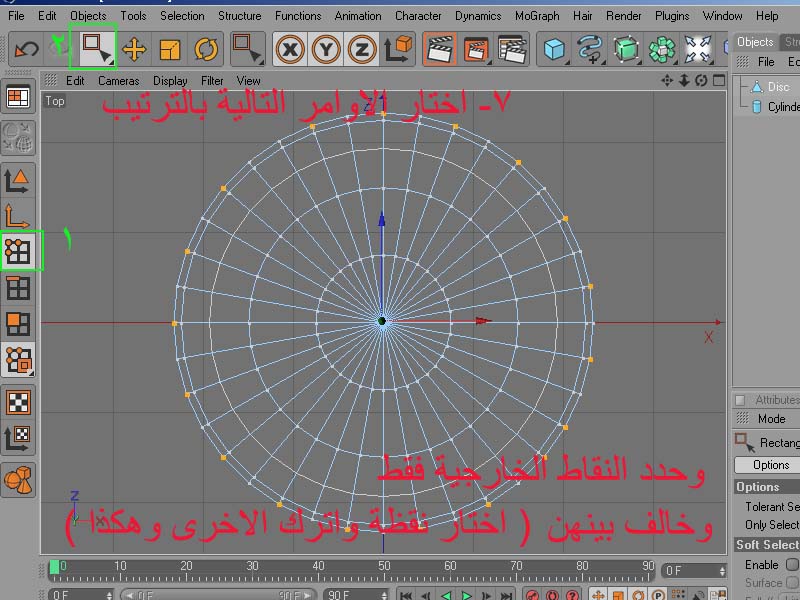This screenshot has width=800, height=600.
Task: Play the animation forward
Action: 466,595
